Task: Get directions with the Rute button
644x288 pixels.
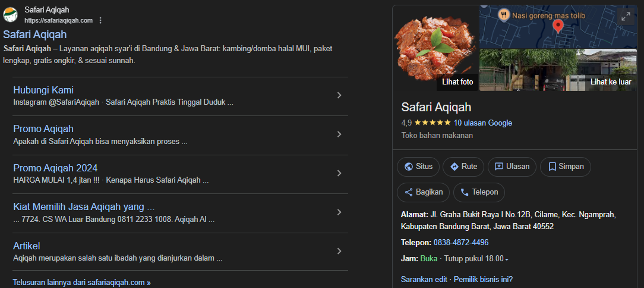Action: tap(463, 167)
